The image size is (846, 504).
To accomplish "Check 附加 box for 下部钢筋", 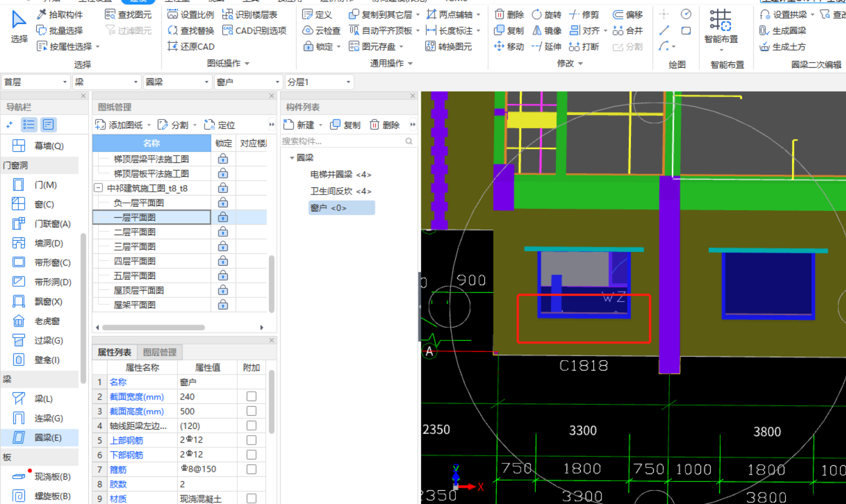I will tap(251, 454).
